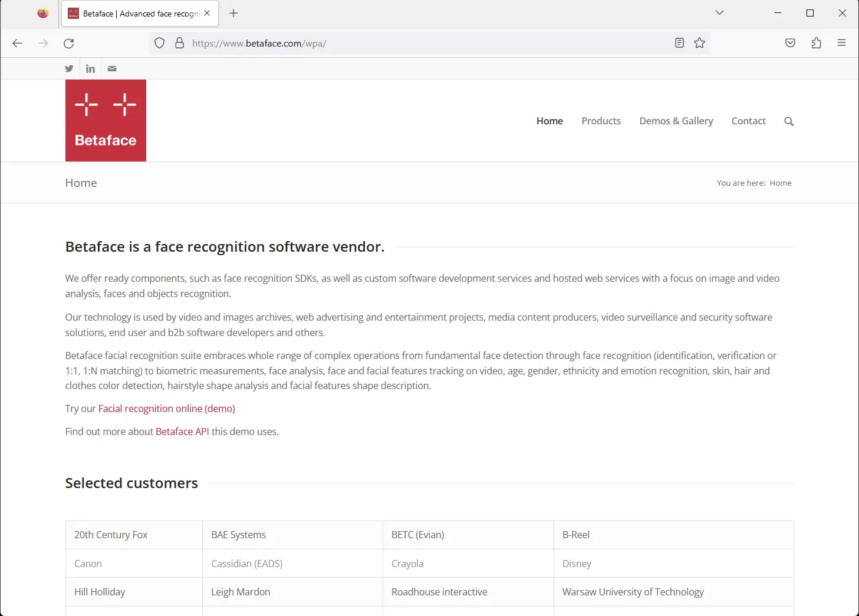Bookmark this page with star icon

point(699,43)
